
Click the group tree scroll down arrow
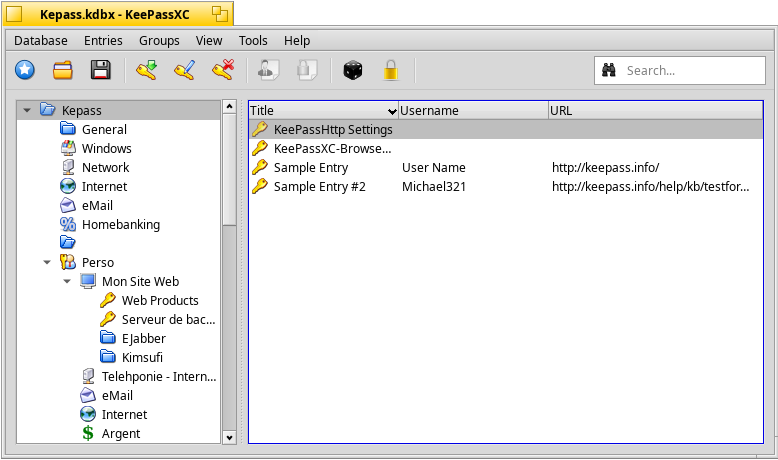(229, 437)
